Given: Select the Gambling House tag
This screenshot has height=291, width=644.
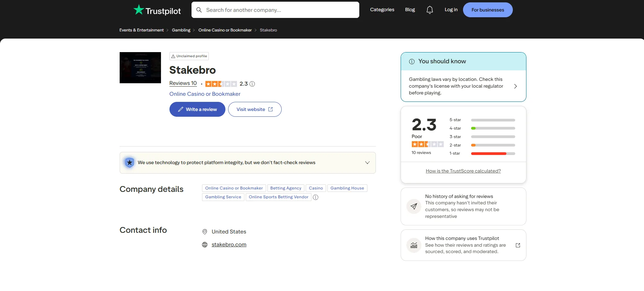Looking at the screenshot, I should tap(347, 188).
